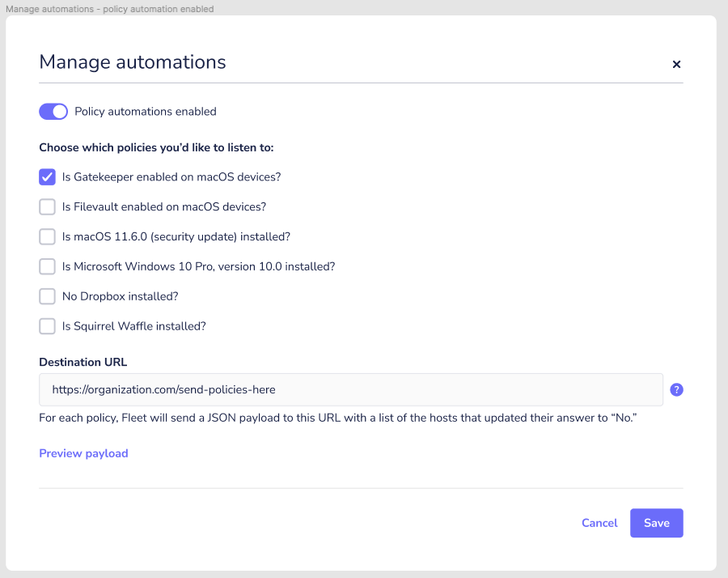Click the Manage automations heading
Viewport: 728px width, 578px height.
coord(132,62)
